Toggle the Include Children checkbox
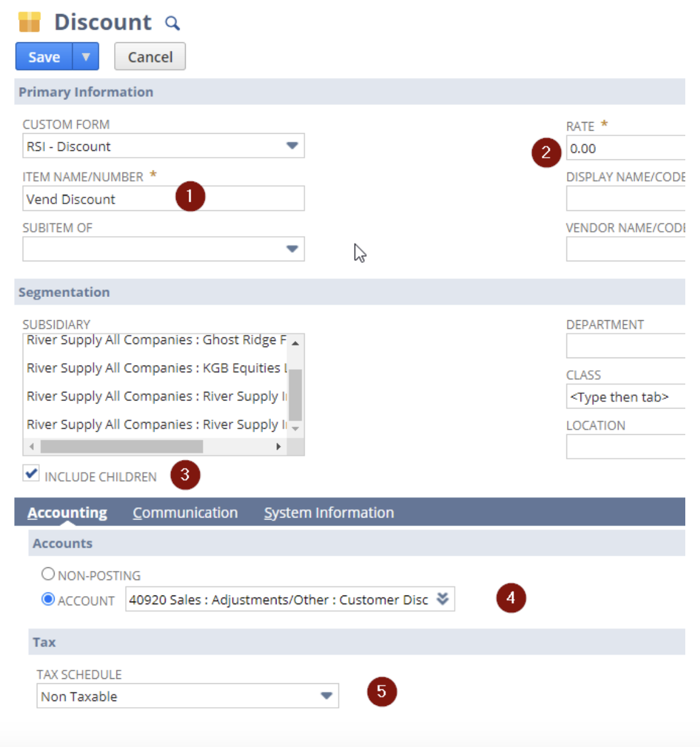Screen dimensions: 700x747 (31, 473)
